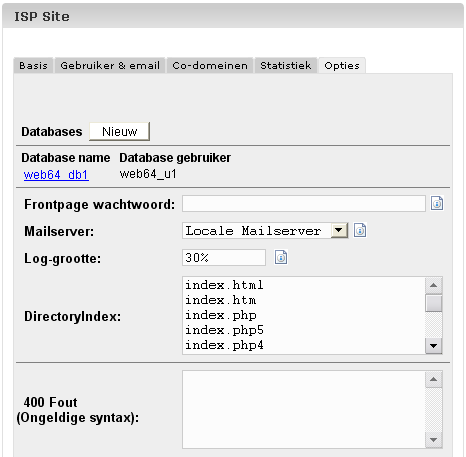Open help icon beside Log-grootte field

tap(281, 257)
